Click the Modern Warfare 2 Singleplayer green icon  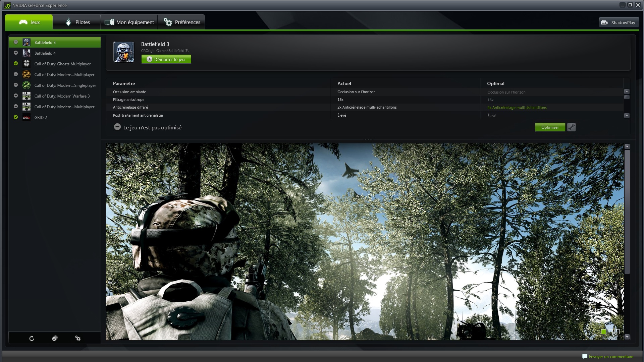(26, 85)
